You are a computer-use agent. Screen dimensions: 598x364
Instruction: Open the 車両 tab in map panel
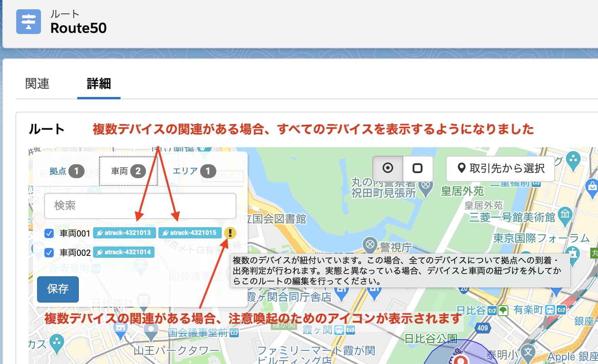pyautogui.click(x=128, y=171)
